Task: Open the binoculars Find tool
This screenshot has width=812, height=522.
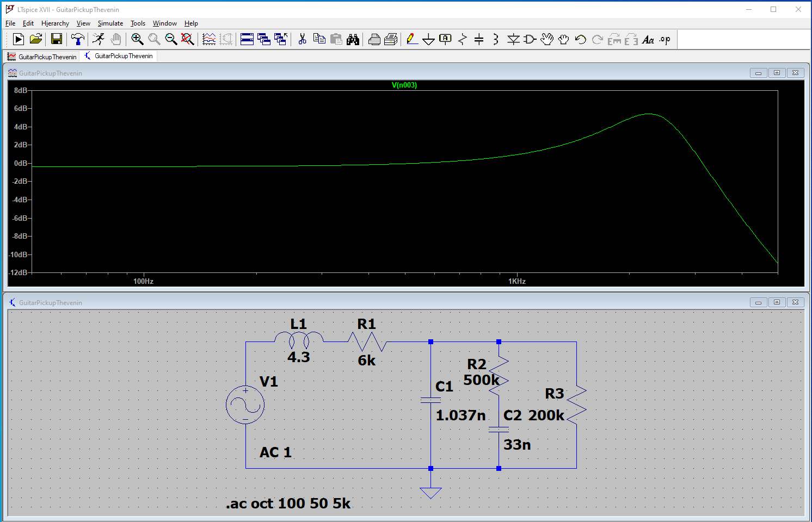Action: 353,39
